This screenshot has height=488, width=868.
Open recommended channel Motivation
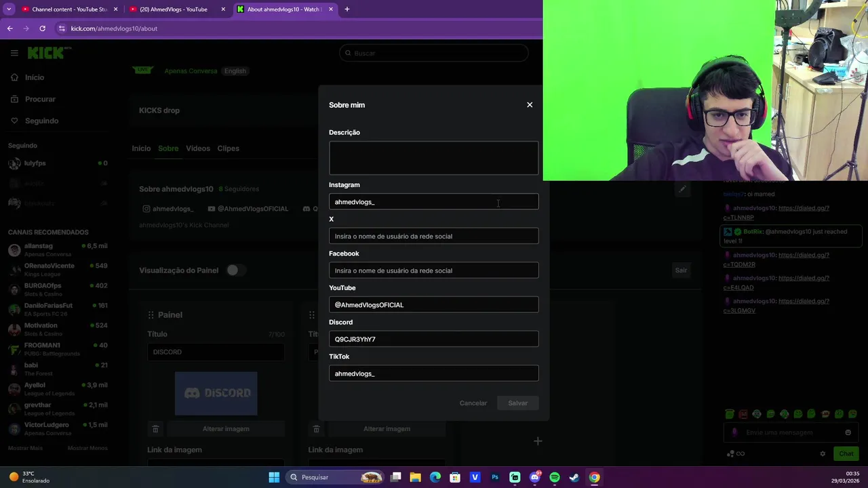coord(58,329)
